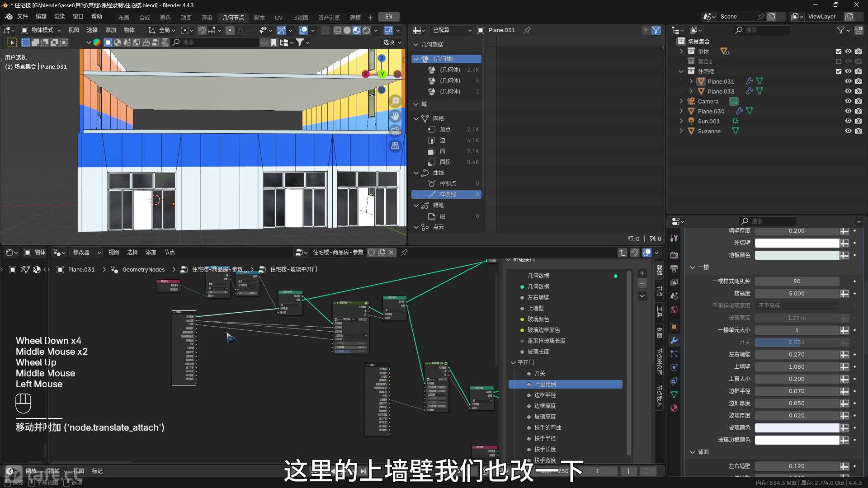868x488 pixels.
Task: Enable the 集合2 collection checkbox
Action: (839, 61)
